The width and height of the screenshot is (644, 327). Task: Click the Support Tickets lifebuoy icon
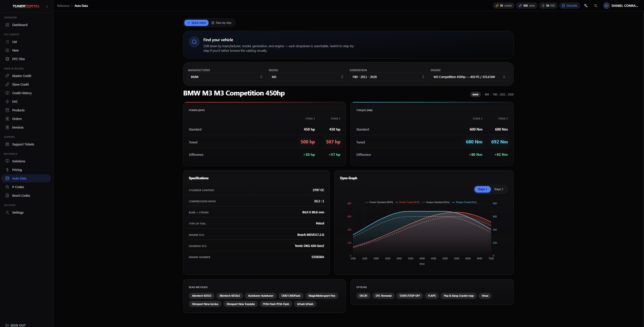coord(7,144)
